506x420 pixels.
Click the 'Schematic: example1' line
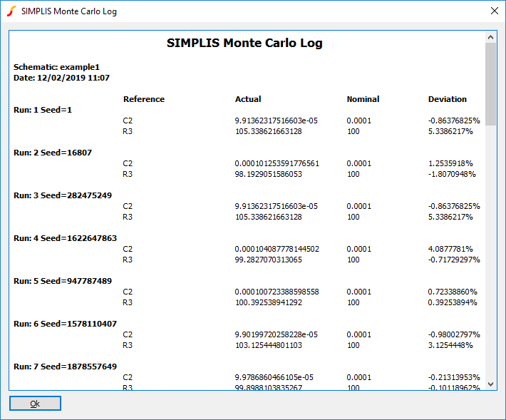coord(56,67)
